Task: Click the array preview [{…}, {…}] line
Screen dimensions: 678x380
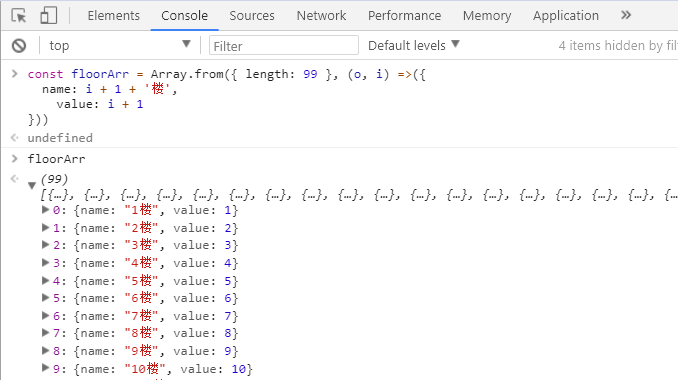Action: tap(359, 195)
